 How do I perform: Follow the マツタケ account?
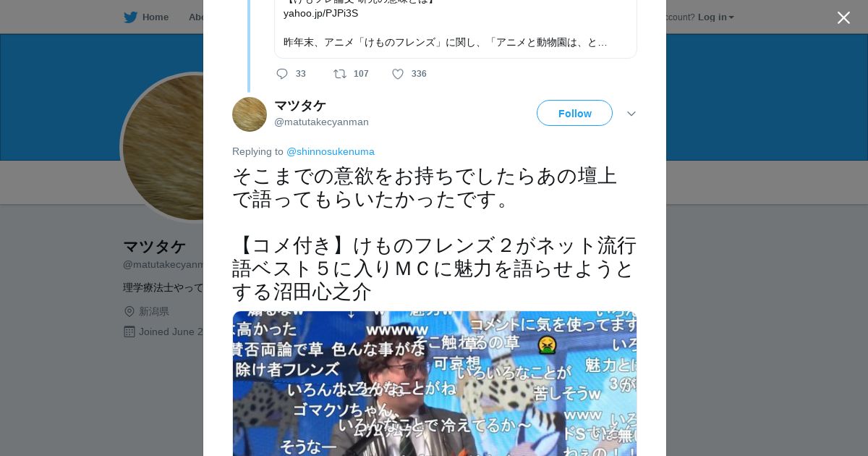tap(574, 114)
